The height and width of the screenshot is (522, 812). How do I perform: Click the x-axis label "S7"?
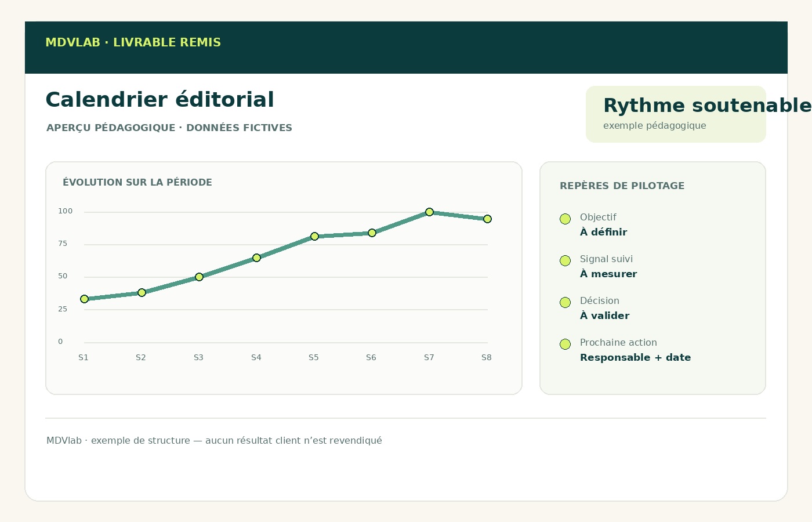[429, 358]
